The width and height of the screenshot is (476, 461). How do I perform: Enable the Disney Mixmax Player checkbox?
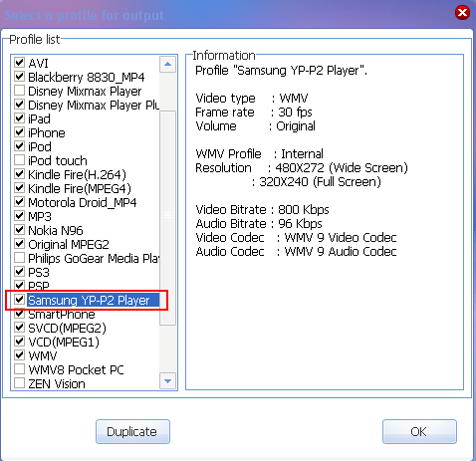(x=20, y=90)
